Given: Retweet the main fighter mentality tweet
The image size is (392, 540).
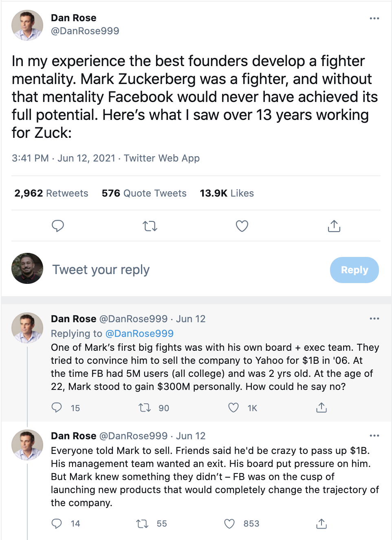Looking at the screenshot, I should click(150, 226).
